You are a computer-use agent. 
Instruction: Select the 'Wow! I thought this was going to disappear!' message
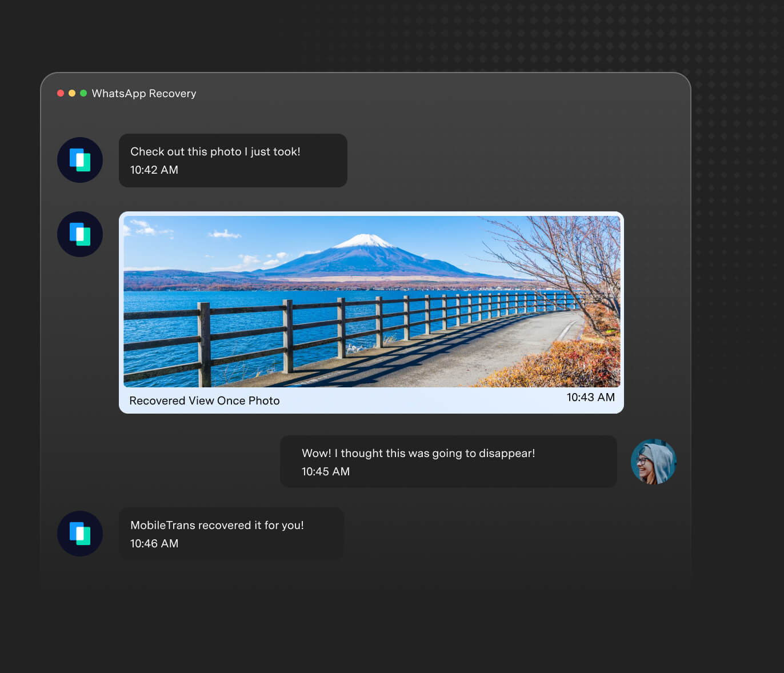[418, 453]
